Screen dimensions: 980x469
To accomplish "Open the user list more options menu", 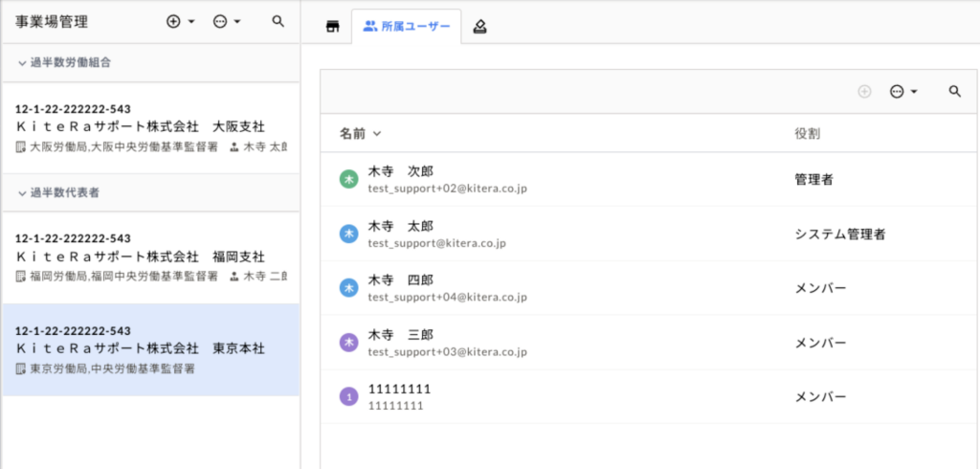I will (x=902, y=91).
